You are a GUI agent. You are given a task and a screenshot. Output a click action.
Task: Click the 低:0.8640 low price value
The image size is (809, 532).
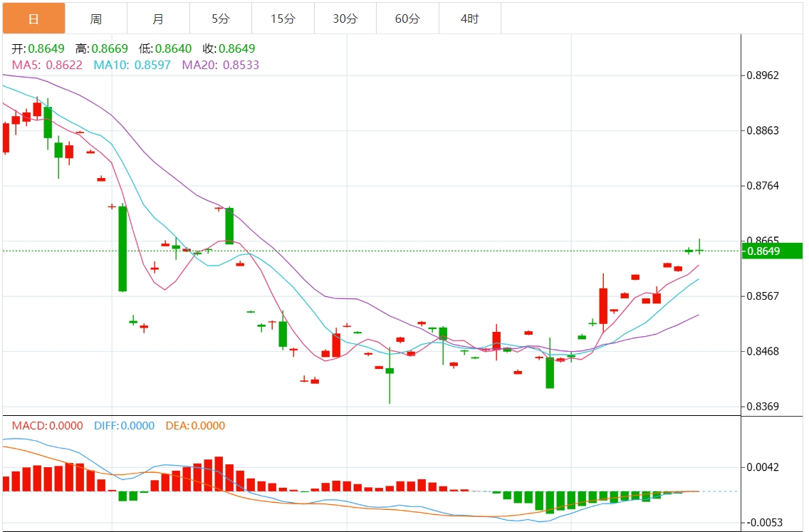pyautogui.click(x=165, y=48)
